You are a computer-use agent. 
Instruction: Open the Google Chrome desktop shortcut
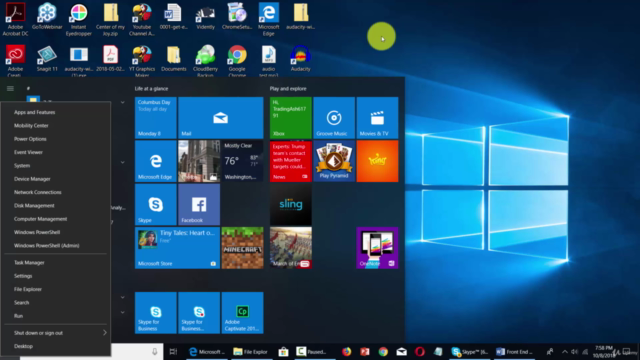237,60
